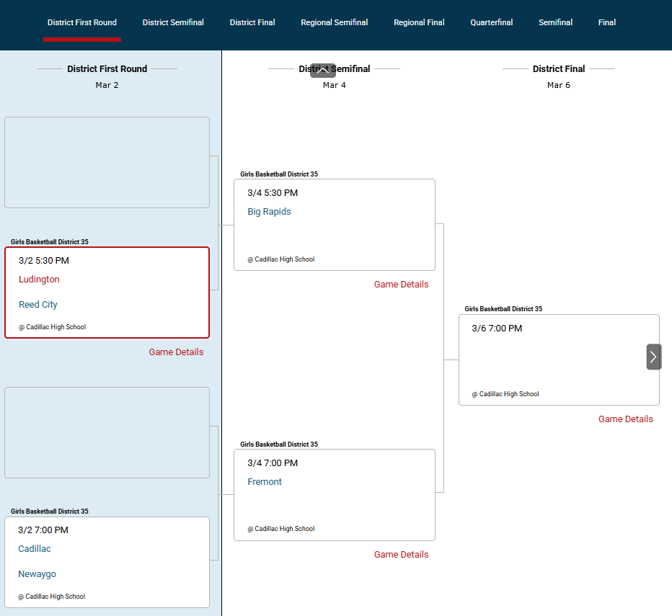Jump to the Final tab
The width and height of the screenshot is (672, 616).
pyautogui.click(x=607, y=22)
